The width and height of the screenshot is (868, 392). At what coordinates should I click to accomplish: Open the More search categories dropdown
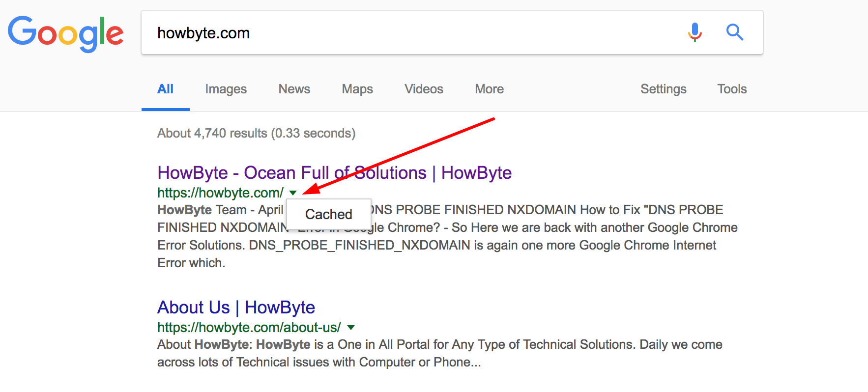[x=489, y=89]
